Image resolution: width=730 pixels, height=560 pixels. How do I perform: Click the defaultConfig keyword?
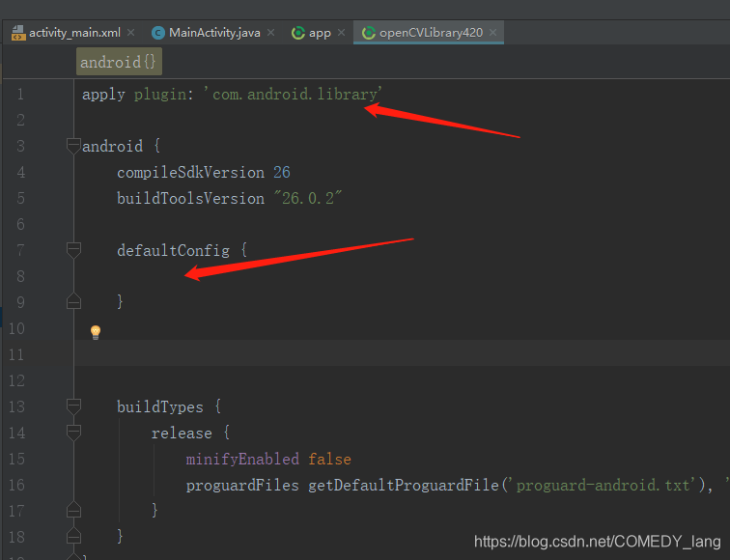pos(173,251)
